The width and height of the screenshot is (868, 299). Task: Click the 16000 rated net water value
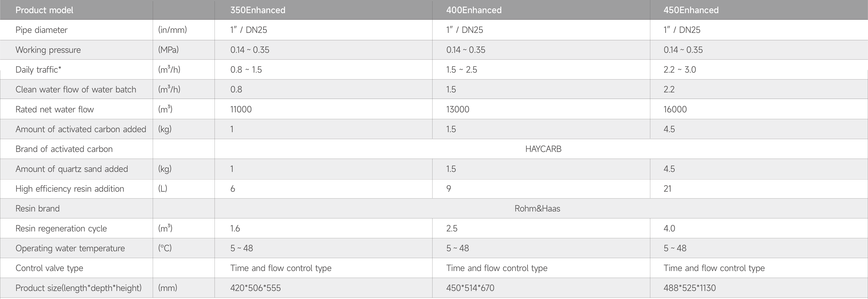[675, 109]
